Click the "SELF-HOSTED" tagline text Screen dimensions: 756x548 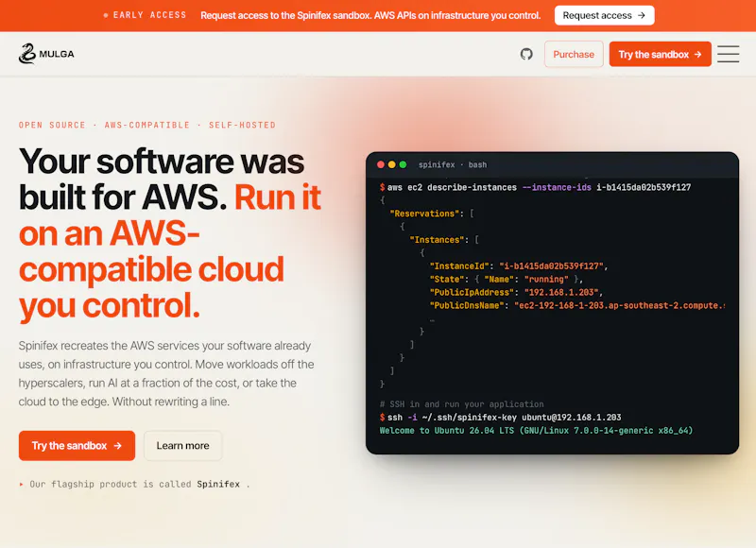coord(242,126)
